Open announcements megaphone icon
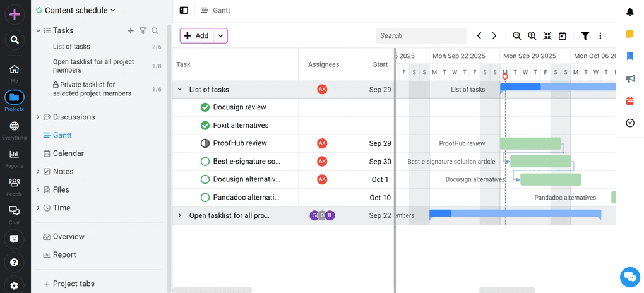 pos(629,78)
